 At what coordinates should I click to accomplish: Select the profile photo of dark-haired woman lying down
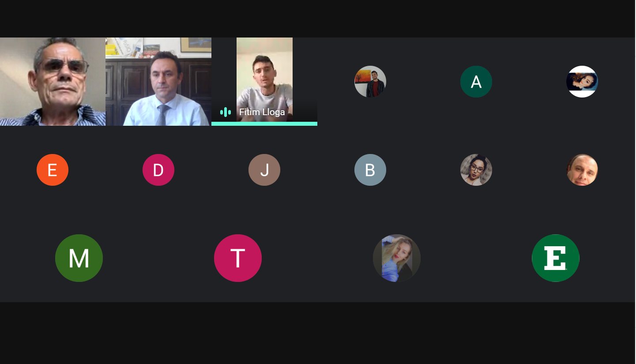582,82
